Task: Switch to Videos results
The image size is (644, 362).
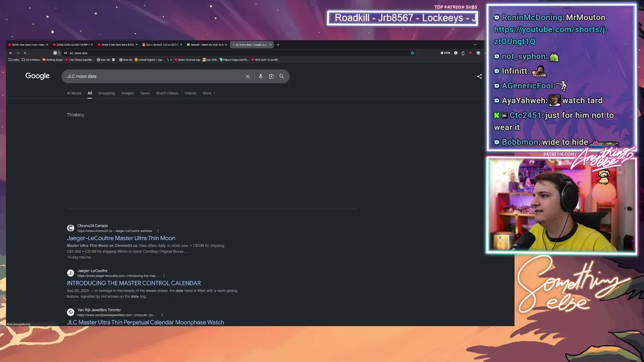Action: (190, 93)
